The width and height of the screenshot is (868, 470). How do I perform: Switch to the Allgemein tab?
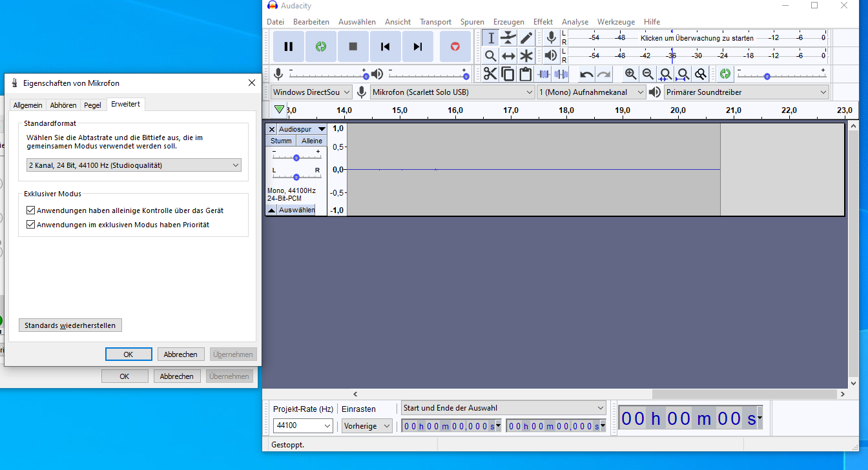[28, 105]
